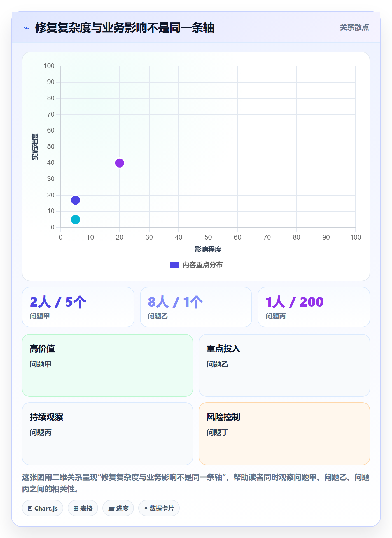Click the purple scatter point at impact 20

tap(120, 163)
